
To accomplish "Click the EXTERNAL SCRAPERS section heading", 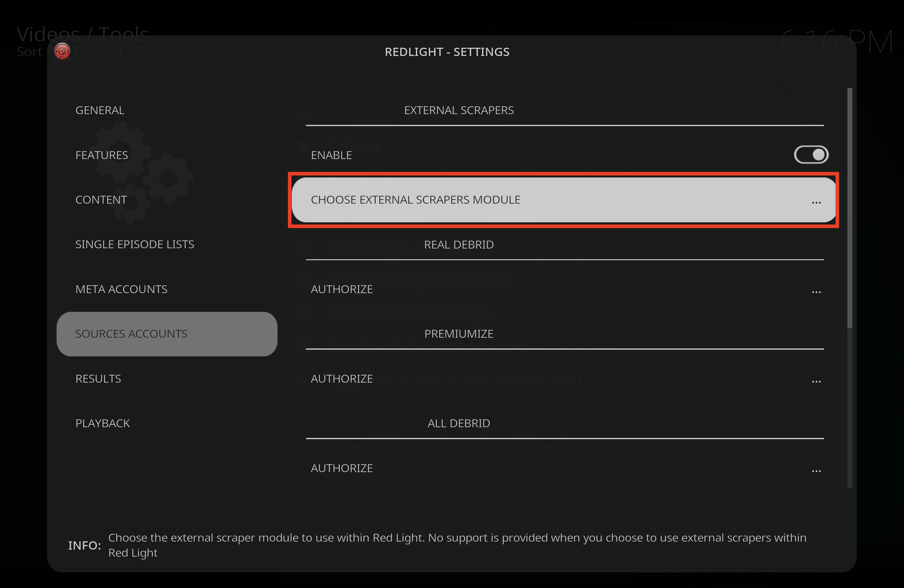I will [x=459, y=110].
